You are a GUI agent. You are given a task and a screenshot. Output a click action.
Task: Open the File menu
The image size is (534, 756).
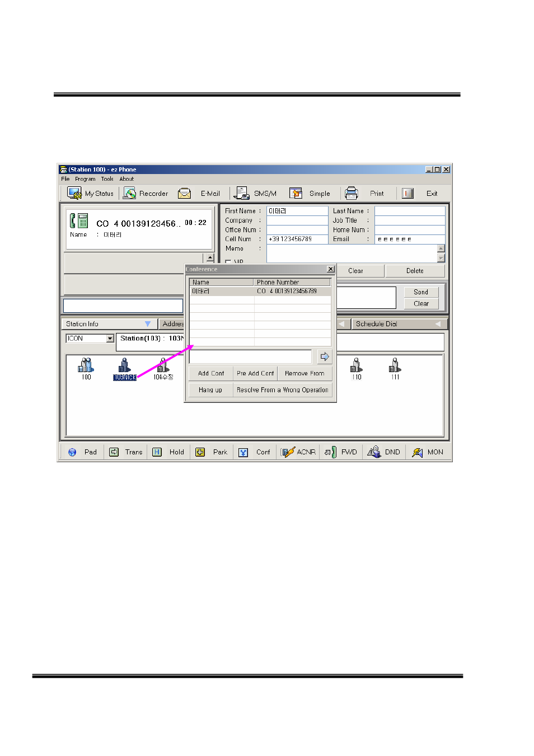[x=65, y=179]
